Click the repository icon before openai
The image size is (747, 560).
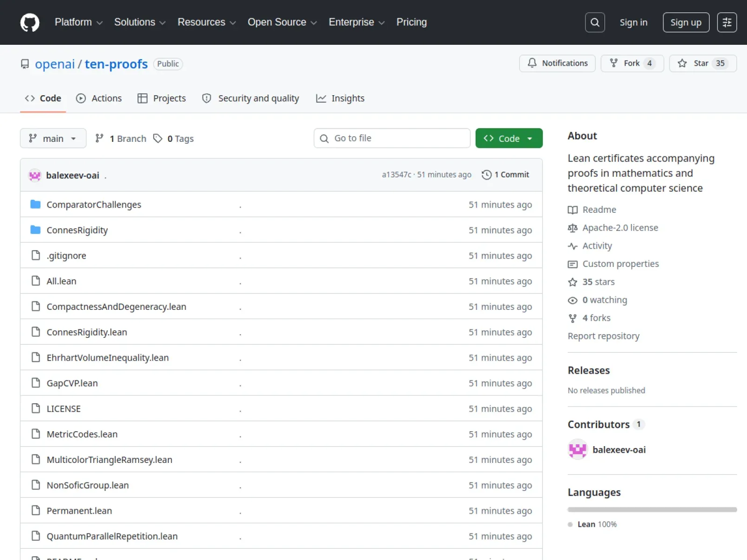[25, 64]
